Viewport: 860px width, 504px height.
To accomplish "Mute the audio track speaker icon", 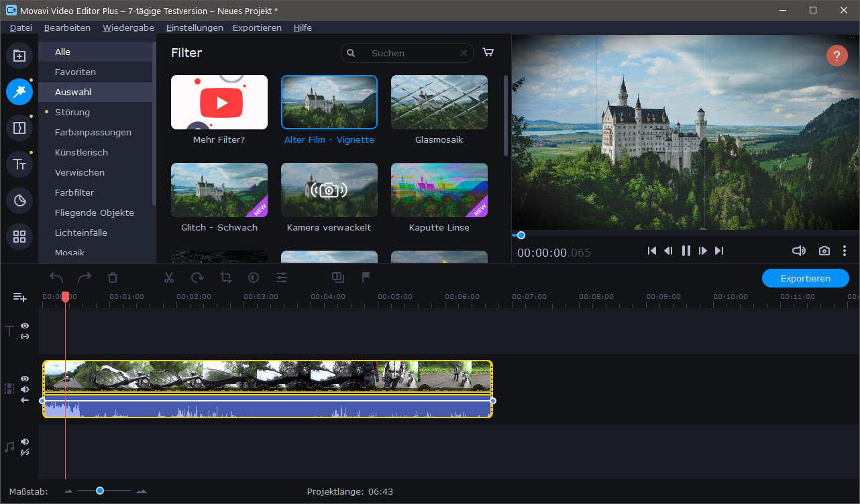I will point(25,442).
